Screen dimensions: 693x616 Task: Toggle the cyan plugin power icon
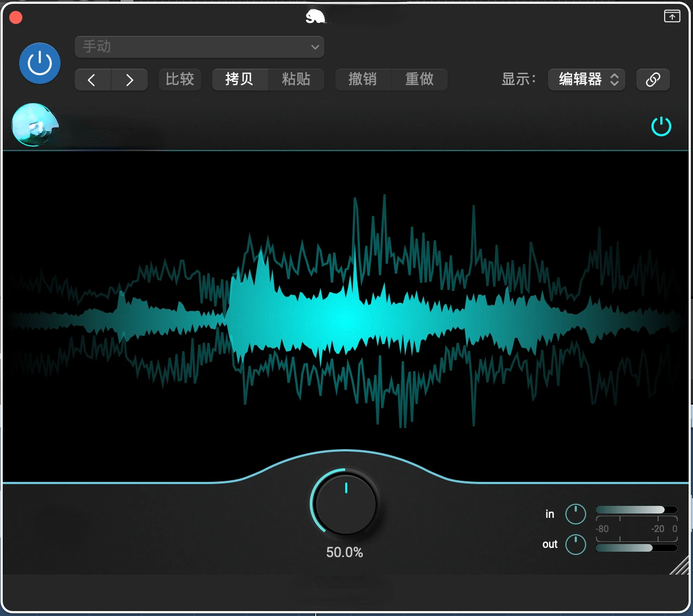661,126
